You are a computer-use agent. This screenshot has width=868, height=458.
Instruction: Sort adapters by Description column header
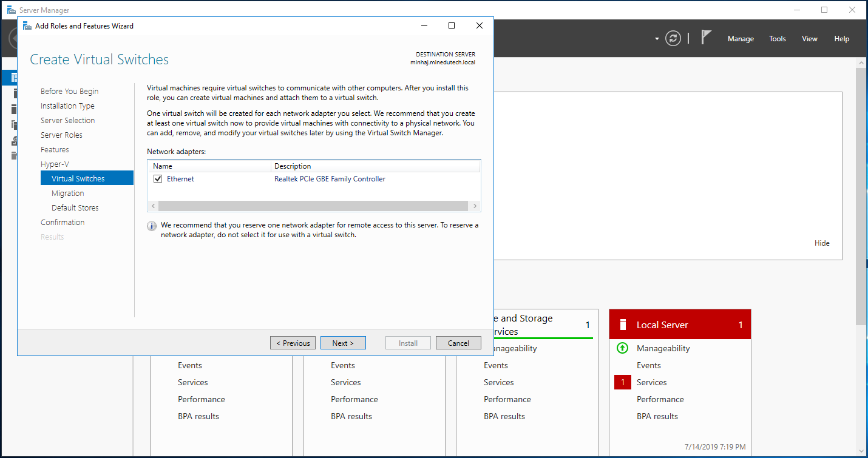[293, 166]
